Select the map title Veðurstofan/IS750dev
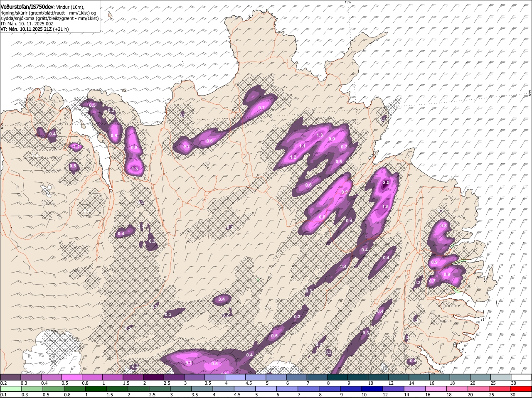The image size is (532, 398). point(27,7)
